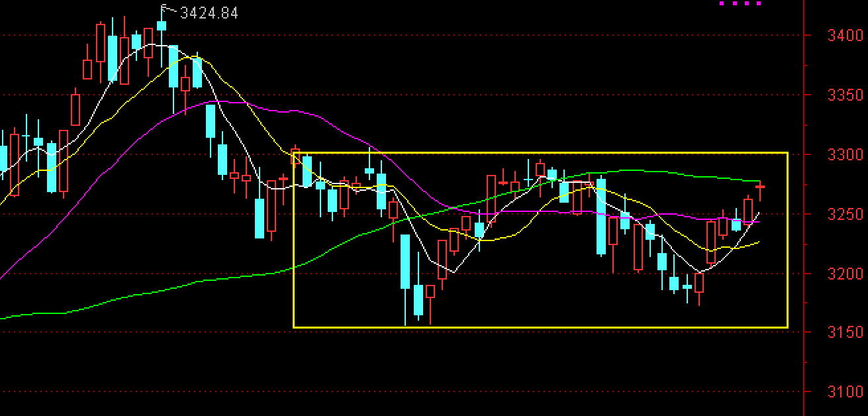Select the 3150 price axis label
Image resolution: width=868 pixels, height=416 pixels.
[845, 333]
